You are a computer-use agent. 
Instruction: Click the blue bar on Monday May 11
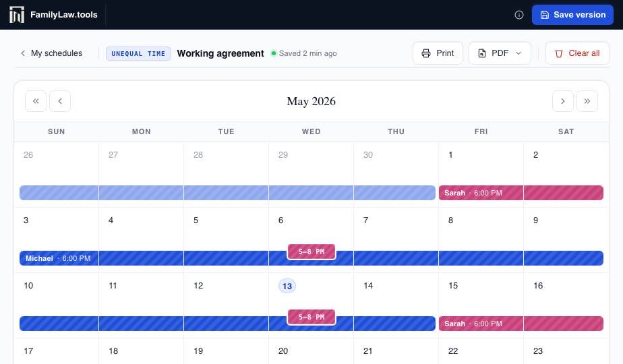142,324
